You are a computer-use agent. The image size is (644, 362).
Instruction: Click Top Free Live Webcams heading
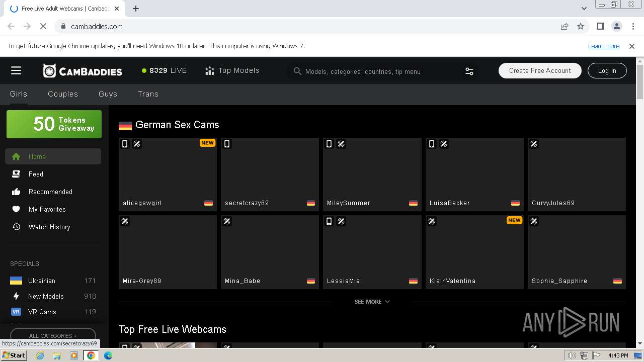click(173, 329)
